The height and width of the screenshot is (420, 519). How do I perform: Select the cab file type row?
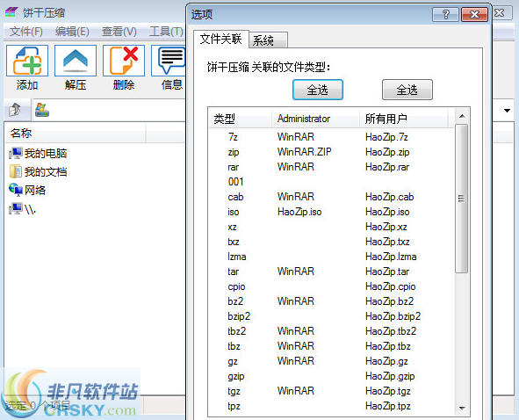(332, 197)
